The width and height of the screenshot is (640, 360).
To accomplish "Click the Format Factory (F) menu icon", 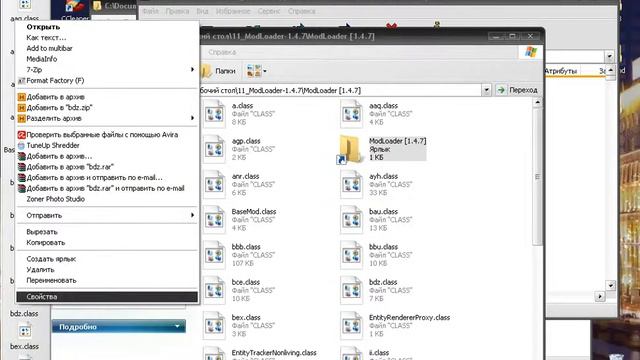I will coord(22,81).
